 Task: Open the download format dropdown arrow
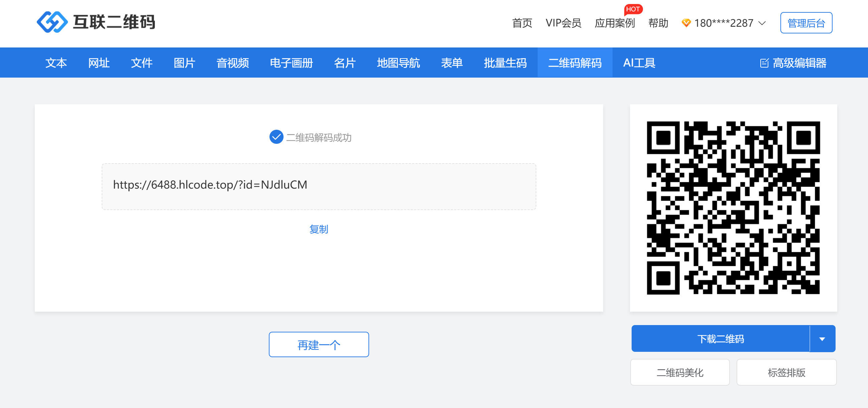click(822, 338)
